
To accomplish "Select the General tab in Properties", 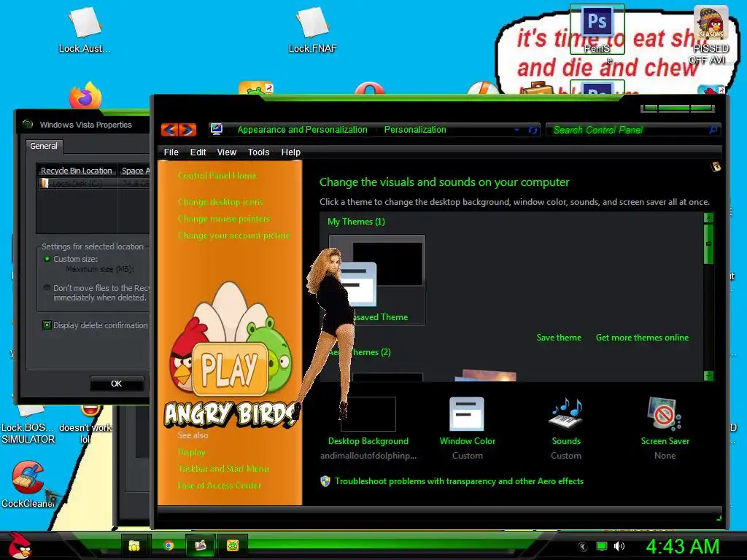I will click(44, 146).
